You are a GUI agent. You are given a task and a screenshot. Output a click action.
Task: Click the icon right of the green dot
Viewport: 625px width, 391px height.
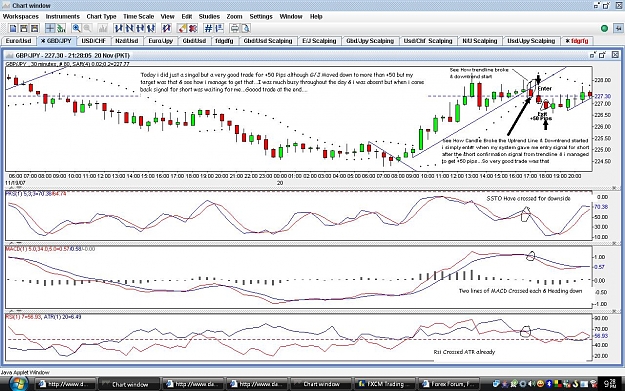click(x=618, y=28)
